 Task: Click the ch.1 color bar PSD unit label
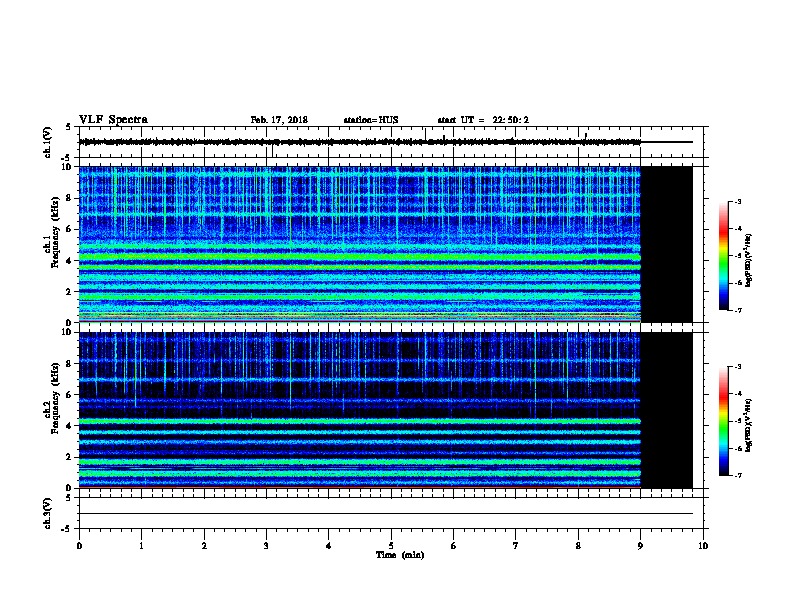point(748,260)
